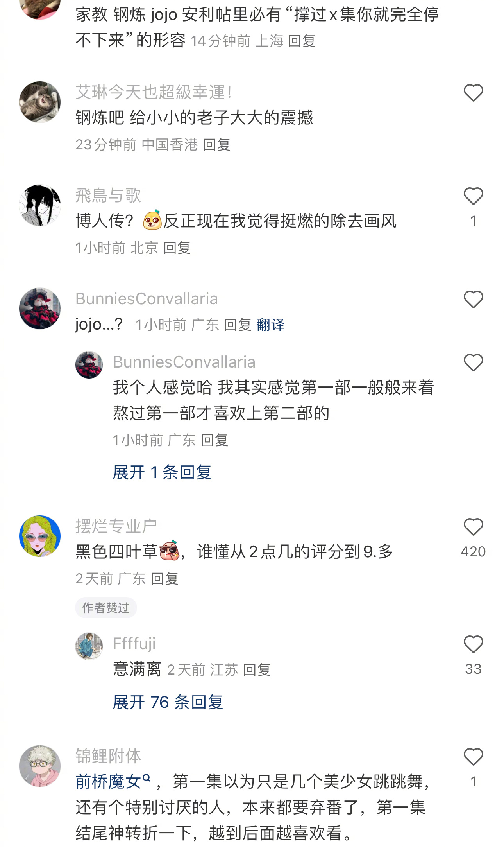Tap the 作者赞过 badge
This screenshot has height=847, width=504.
(x=106, y=608)
